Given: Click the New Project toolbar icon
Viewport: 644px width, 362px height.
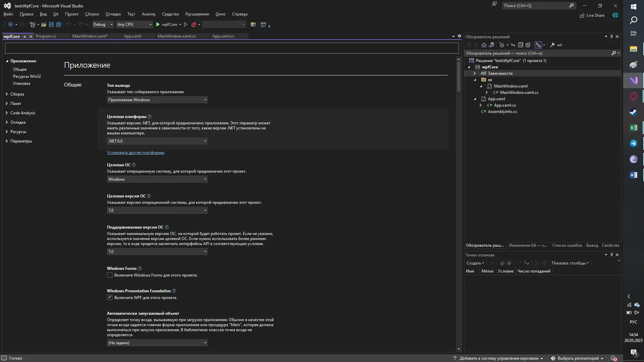Looking at the screenshot, I should 33,24.
